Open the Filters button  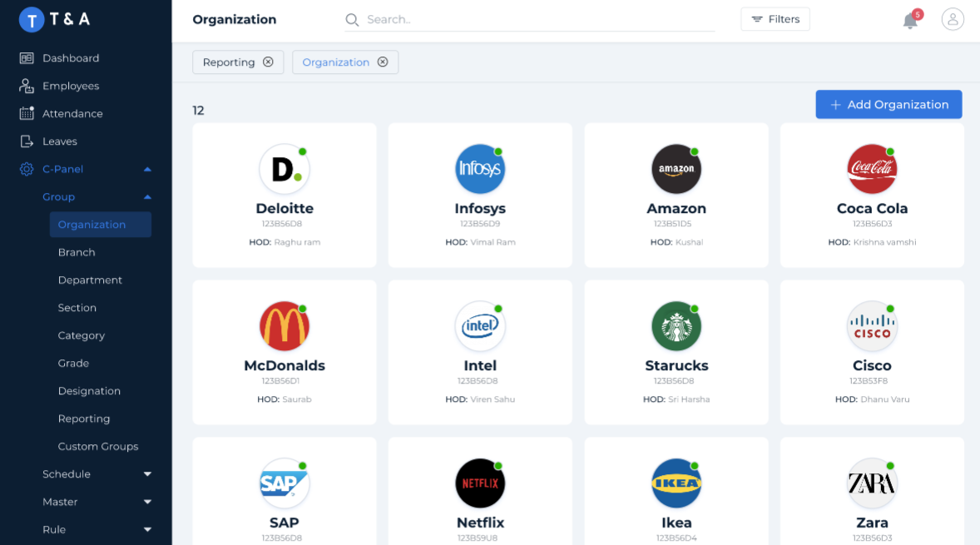tap(775, 19)
